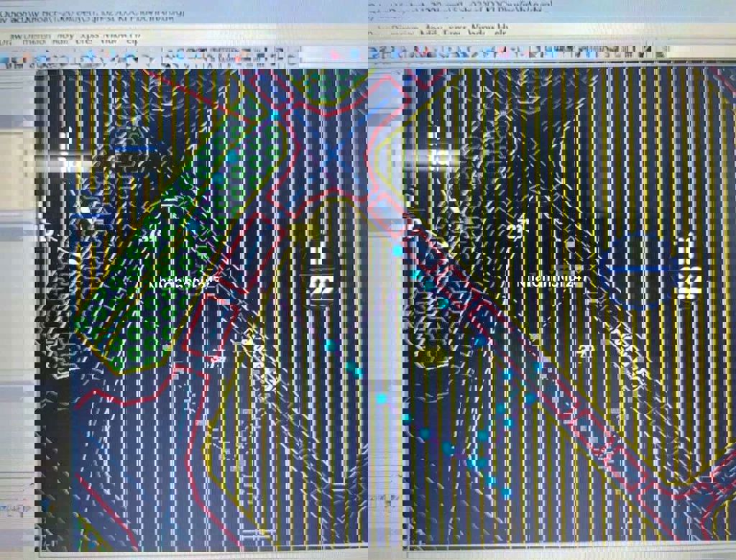
Task: Select a cyan dot along the red diagonal road
Action: [428, 285]
